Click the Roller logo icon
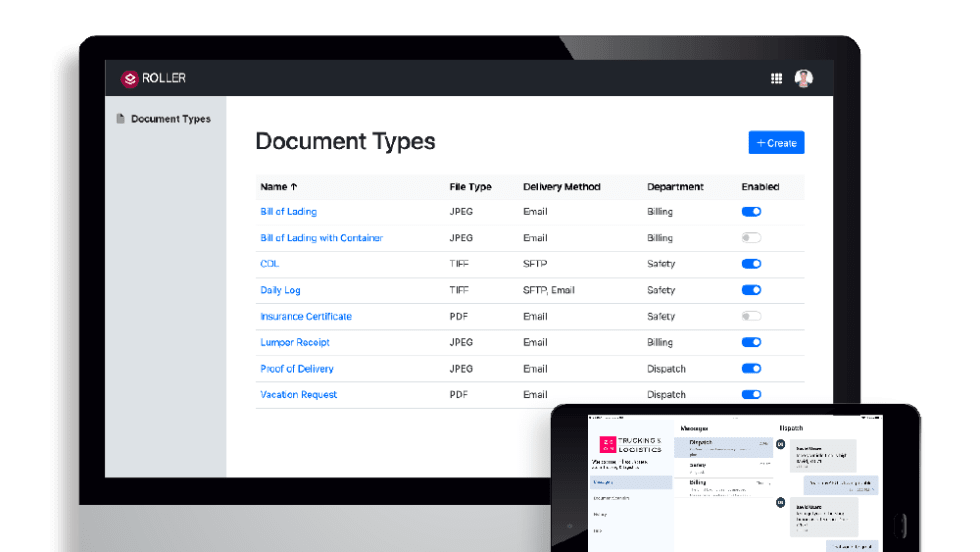This screenshot has height=552, width=980. coord(129,78)
